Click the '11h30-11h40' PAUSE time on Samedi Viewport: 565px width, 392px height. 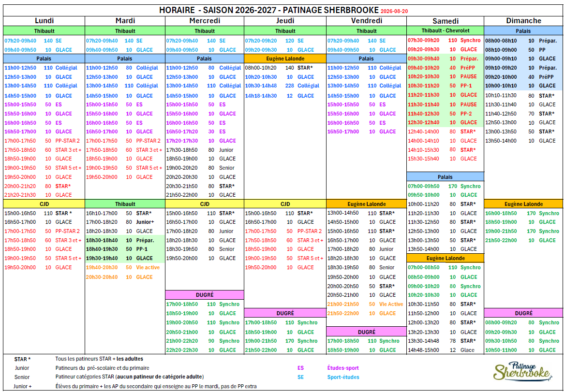[424, 104]
